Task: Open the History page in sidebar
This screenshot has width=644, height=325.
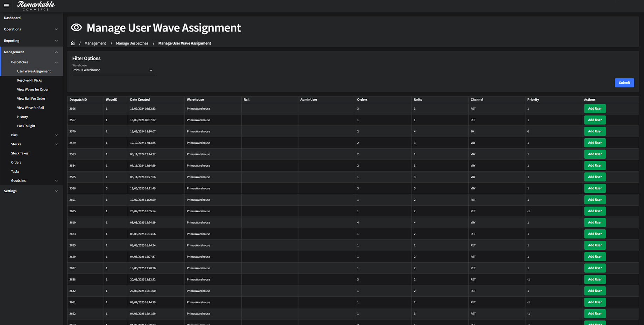Action: (x=22, y=117)
